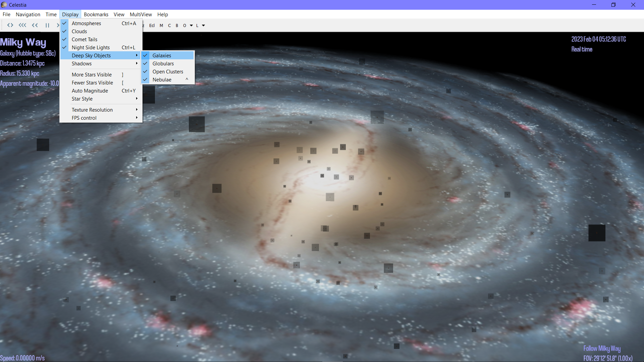Close the Celestia window
Image resolution: width=644 pixels, height=362 pixels.
[633, 5]
